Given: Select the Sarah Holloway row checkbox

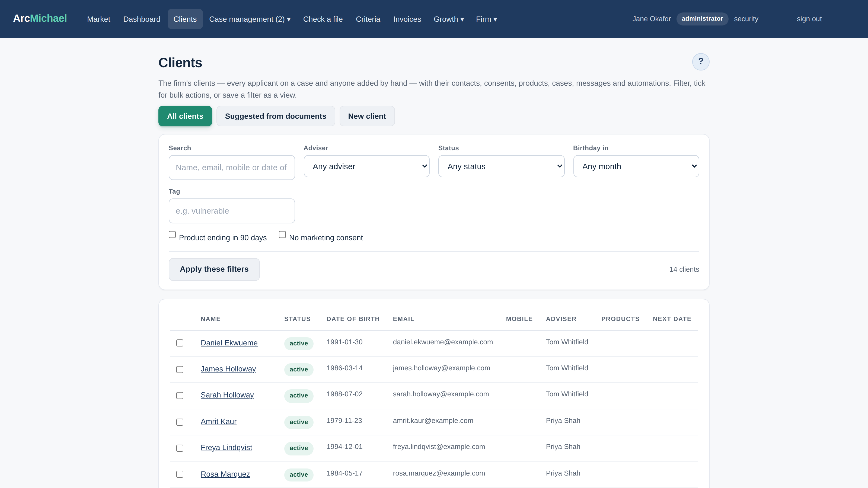Looking at the screenshot, I should point(180,395).
